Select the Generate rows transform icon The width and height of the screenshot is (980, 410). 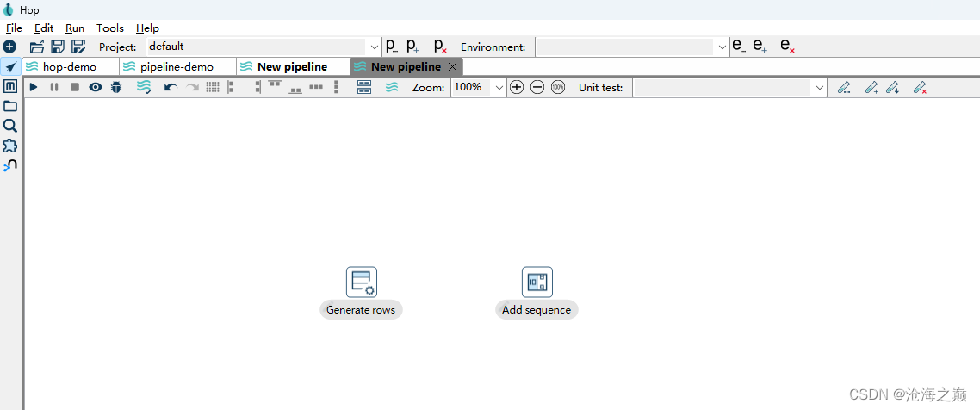[362, 282]
